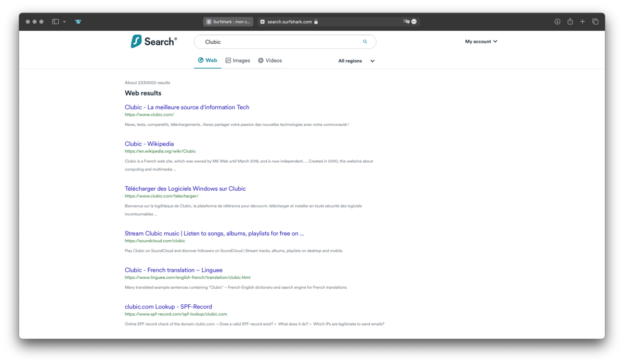Click the About 2330000 results text
The width and height of the screenshot is (624, 364).
click(x=147, y=83)
